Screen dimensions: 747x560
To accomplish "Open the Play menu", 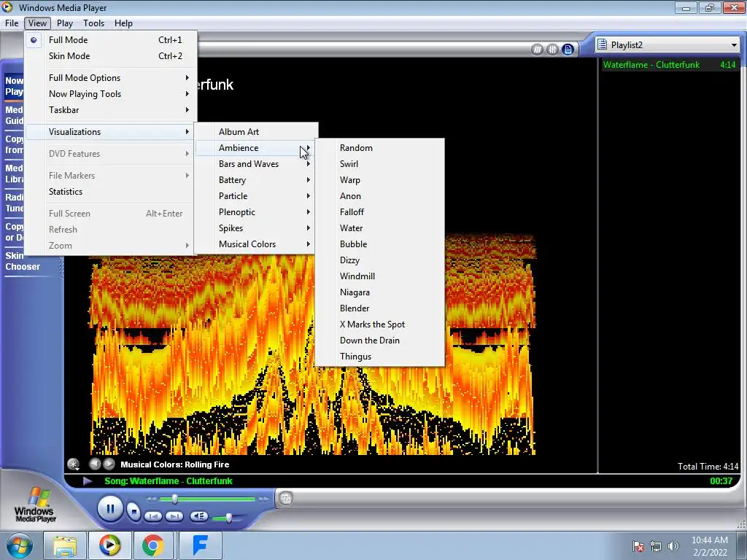I will click(65, 23).
